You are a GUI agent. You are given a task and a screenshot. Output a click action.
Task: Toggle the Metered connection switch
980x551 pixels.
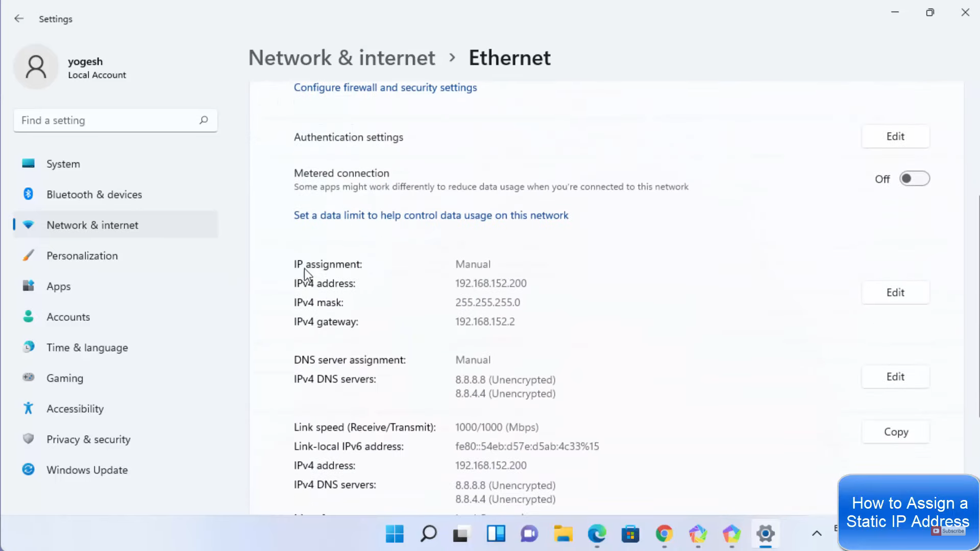click(x=914, y=179)
